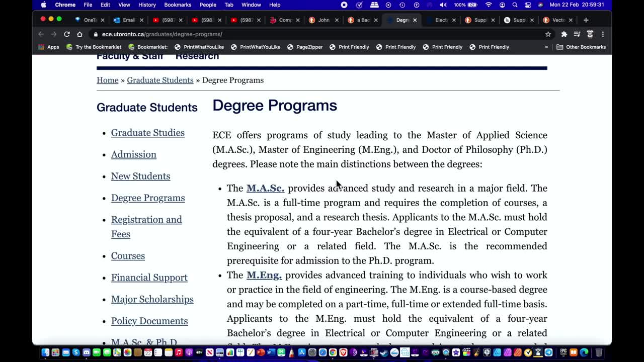
Task: Open the History menu
Action: 147,5
